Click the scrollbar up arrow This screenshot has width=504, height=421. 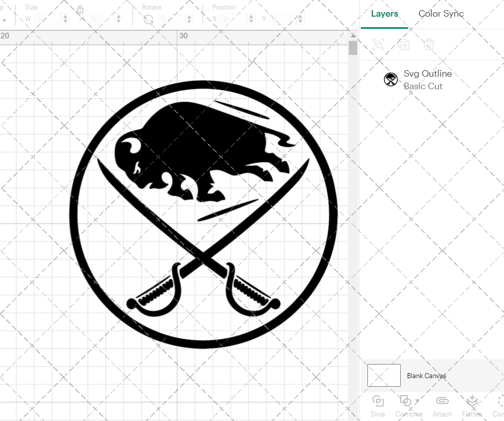point(353,35)
